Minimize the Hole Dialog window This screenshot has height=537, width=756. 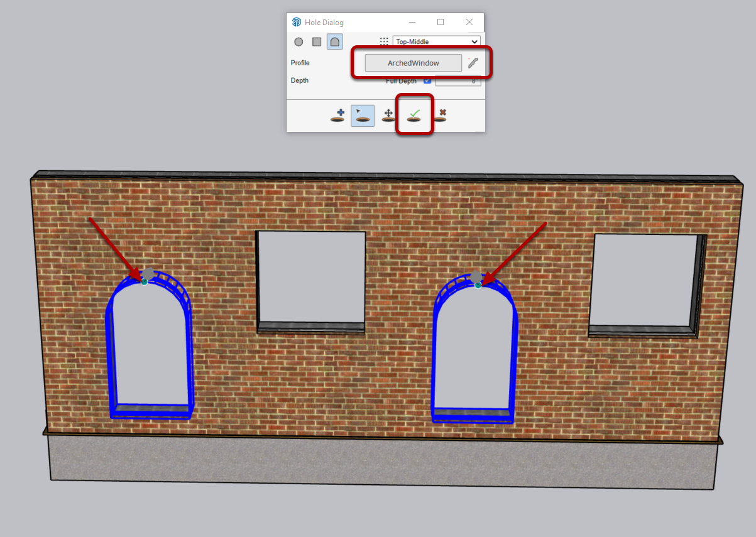coord(412,22)
